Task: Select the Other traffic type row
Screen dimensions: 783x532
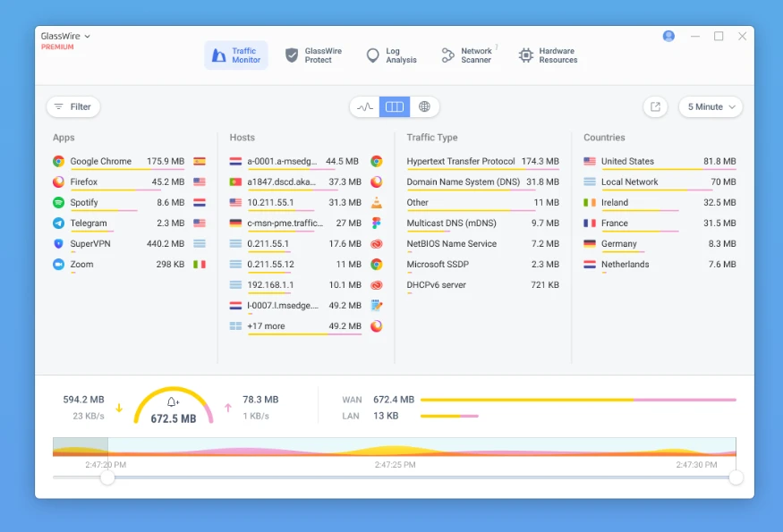Action: pyautogui.click(x=482, y=202)
